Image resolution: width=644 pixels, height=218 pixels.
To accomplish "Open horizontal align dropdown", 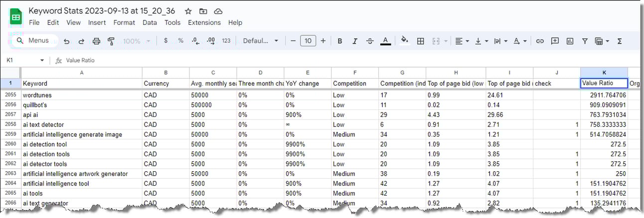I will 462,41.
